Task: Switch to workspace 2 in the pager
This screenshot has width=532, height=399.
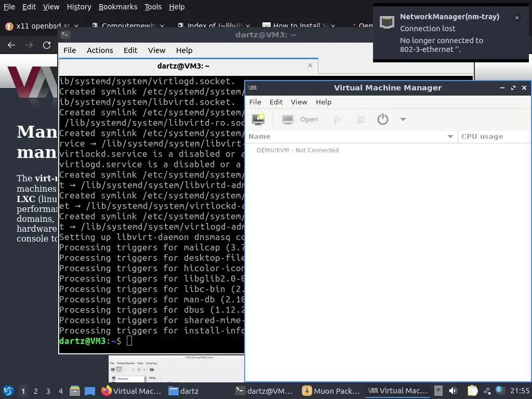Action: (36, 391)
